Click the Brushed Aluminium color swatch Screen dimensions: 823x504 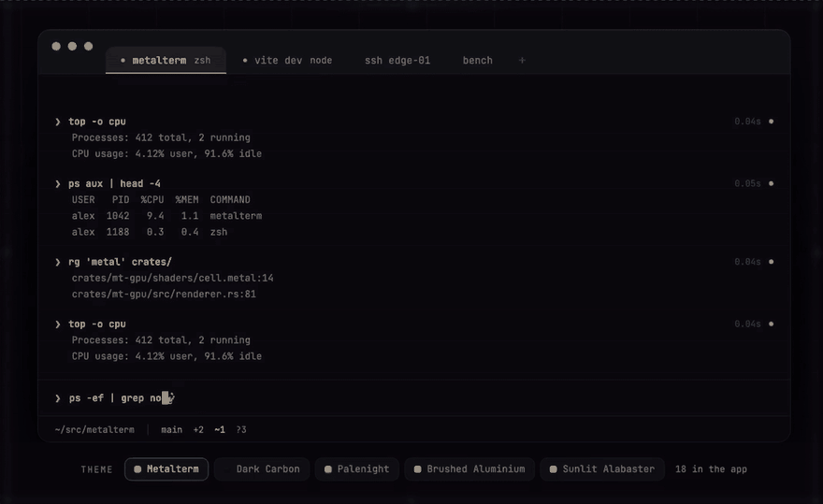click(x=418, y=469)
